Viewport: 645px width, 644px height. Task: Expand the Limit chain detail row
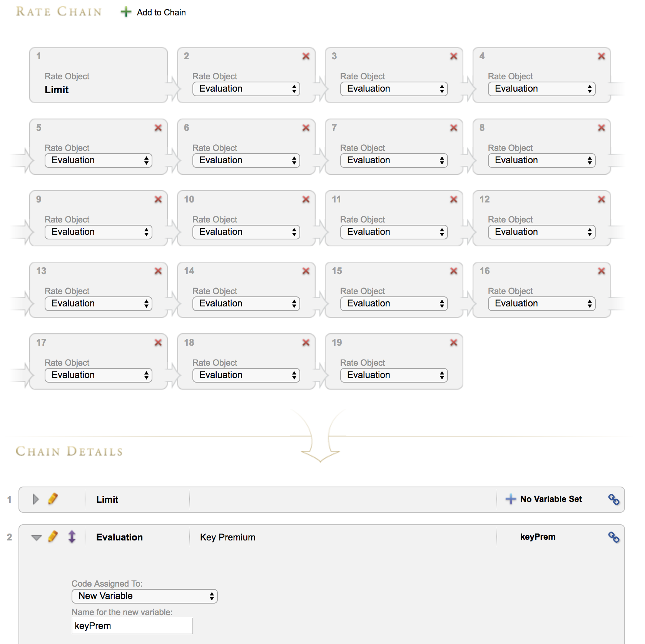[36, 499]
